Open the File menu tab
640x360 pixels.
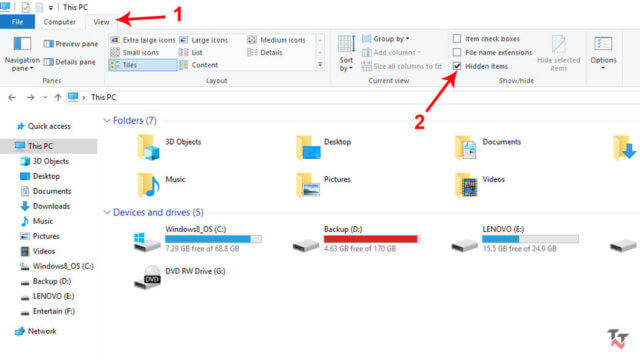17,22
